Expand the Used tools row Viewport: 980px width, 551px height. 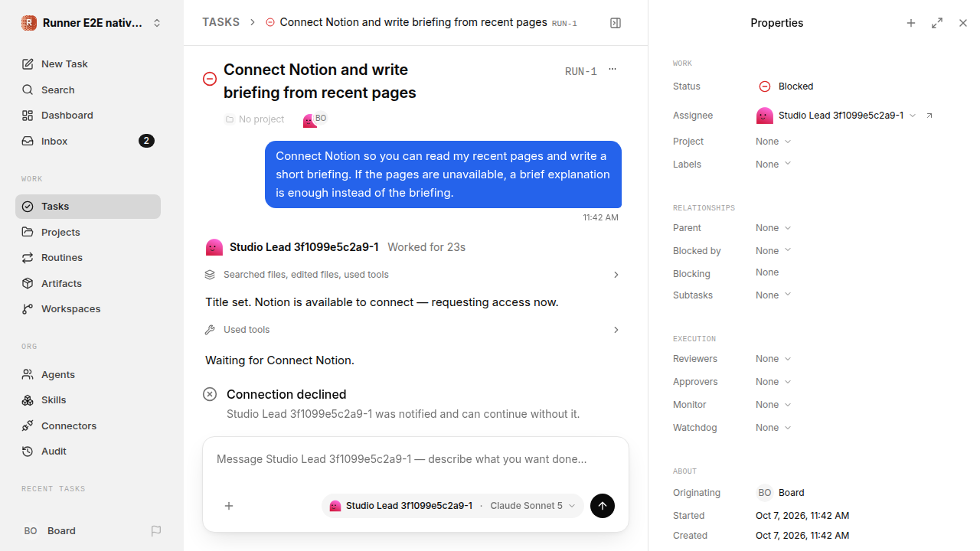(412, 330)
